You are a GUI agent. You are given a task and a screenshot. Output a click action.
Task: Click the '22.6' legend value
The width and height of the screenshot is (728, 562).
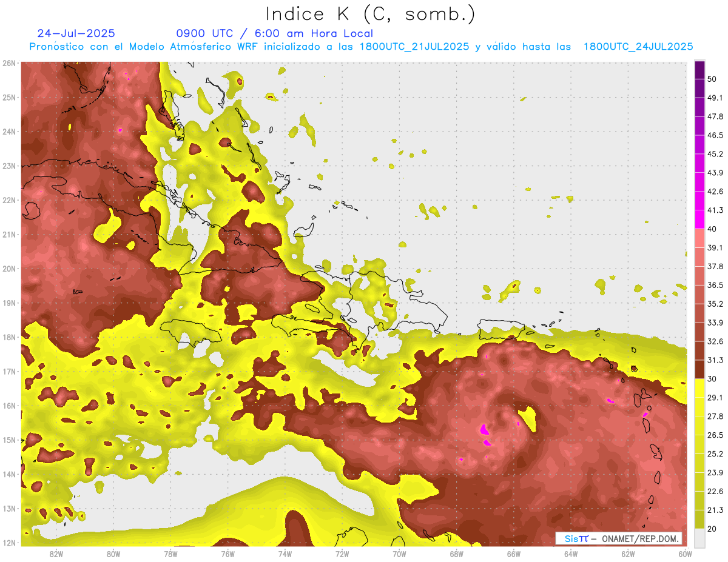tap(715, 491)
